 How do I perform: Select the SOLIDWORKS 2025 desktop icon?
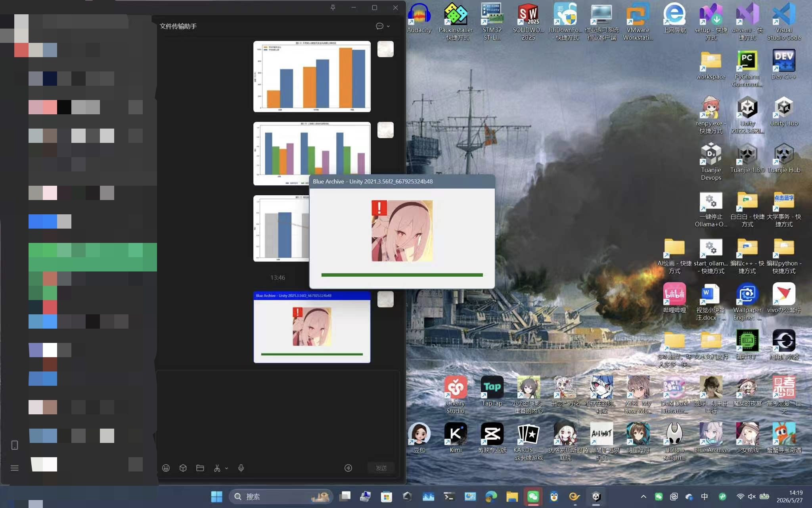tap(528, 22)
